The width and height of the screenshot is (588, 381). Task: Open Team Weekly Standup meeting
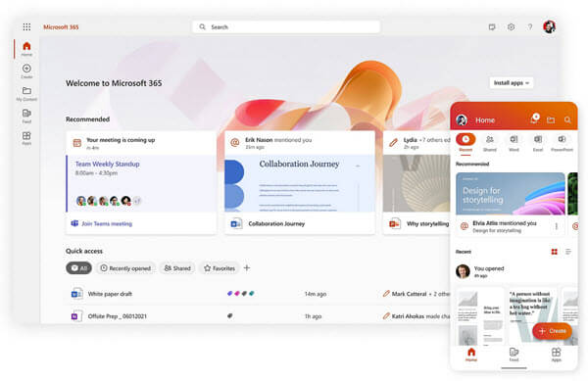[141, 183]
